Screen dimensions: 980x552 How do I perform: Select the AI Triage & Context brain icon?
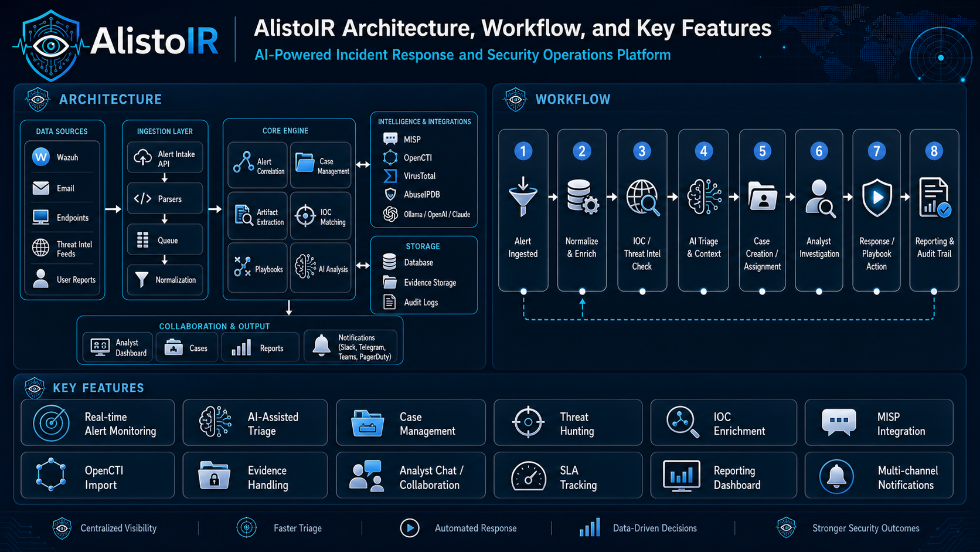click(704, 197)
